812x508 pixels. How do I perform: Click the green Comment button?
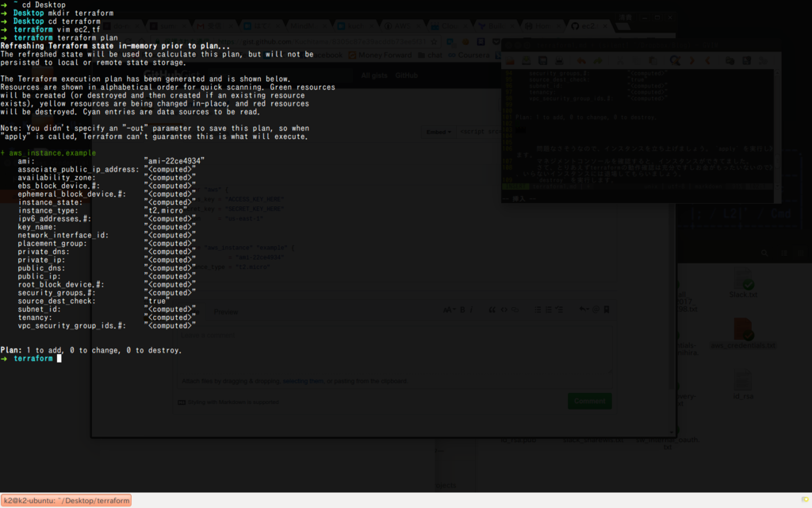click(x=590, y=401)
